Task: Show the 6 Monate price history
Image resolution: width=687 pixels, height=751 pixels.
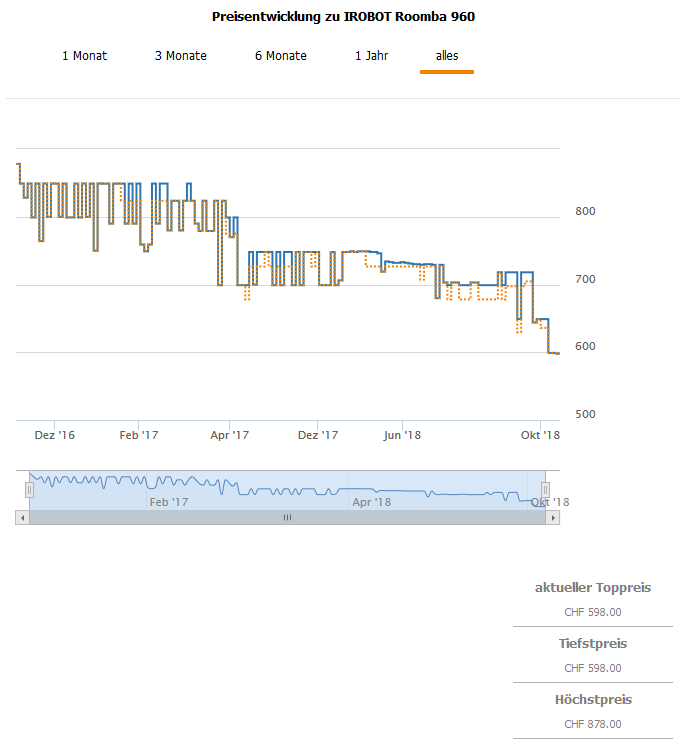Action: 280,56
